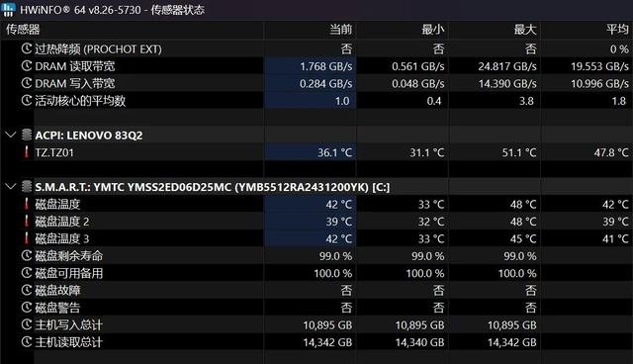633x364 pixels.
Task: Click average value 10.996 GB/s
Action: [x=599, y=83]
